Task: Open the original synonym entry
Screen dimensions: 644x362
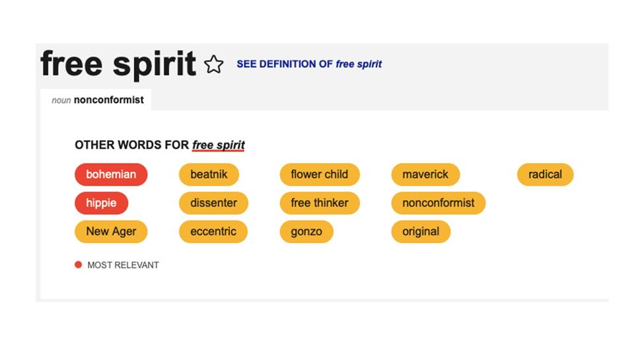Action: tap(421, 231)
